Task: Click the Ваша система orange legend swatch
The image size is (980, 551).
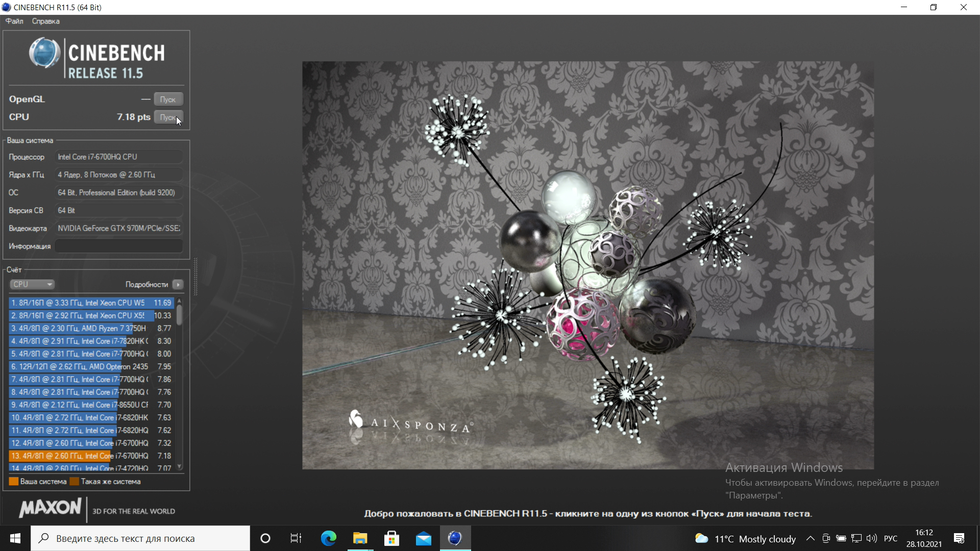Action: click(14, 481)
